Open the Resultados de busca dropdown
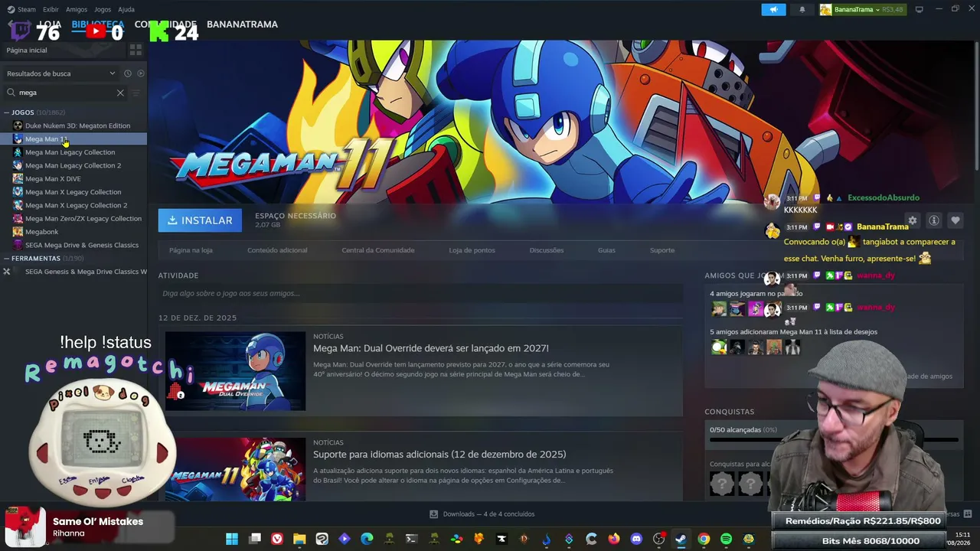This screenshot has height=551, width=980. click(x=61, y=73)
